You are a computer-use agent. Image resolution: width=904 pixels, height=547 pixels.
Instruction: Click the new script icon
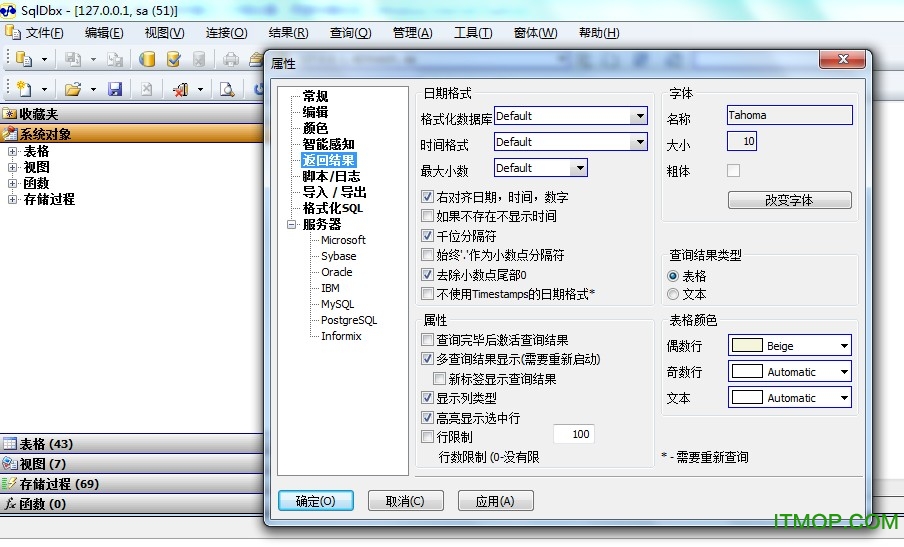pyautogui.click(x=24, y=89)
